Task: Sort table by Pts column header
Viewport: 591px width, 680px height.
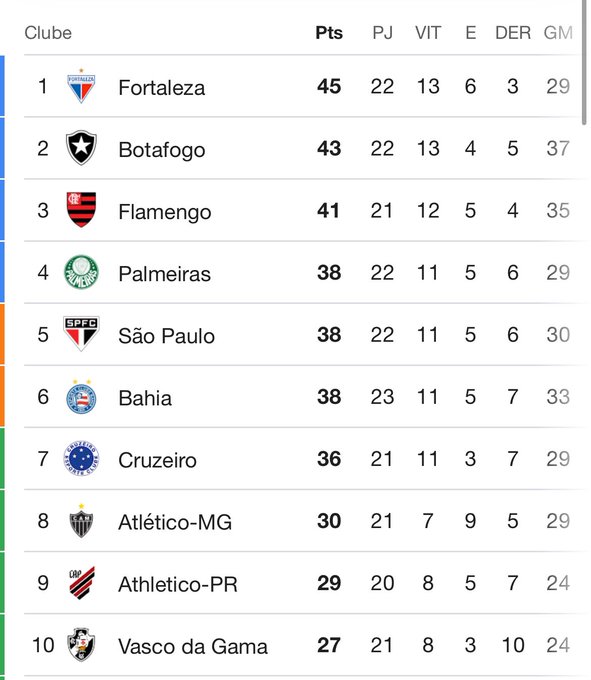Action: 329,33
